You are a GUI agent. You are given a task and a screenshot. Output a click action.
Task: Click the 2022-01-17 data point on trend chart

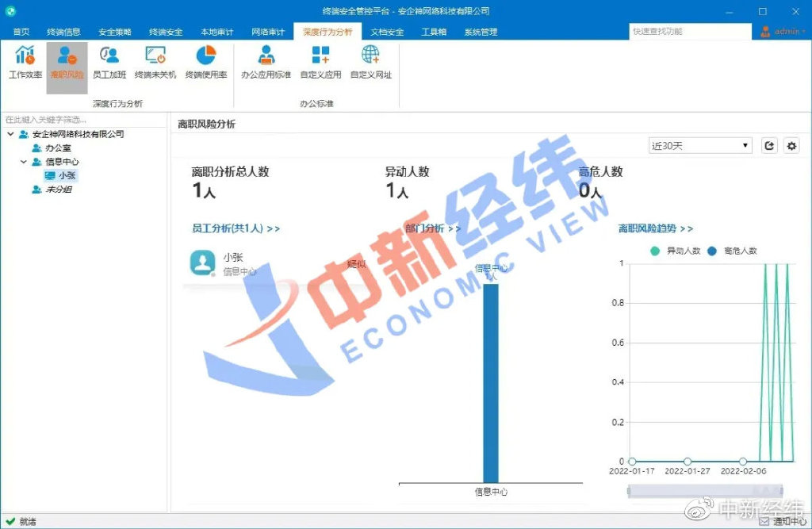point(632,461)
